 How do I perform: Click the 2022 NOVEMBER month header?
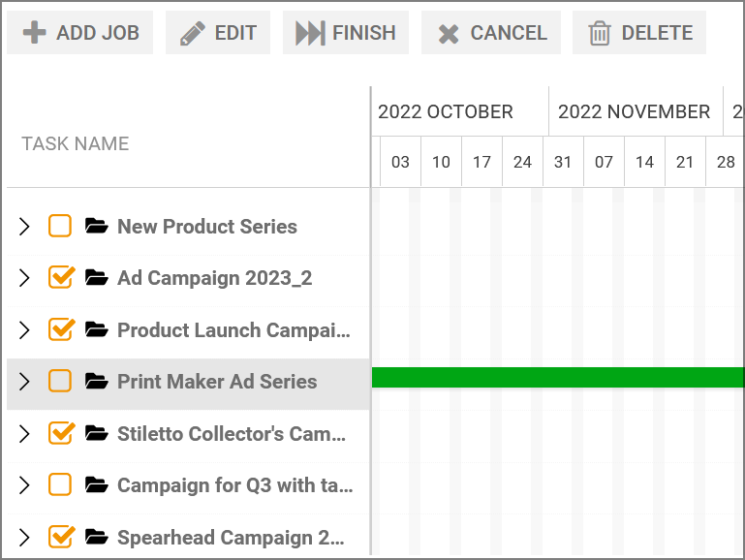coord(636,111)
